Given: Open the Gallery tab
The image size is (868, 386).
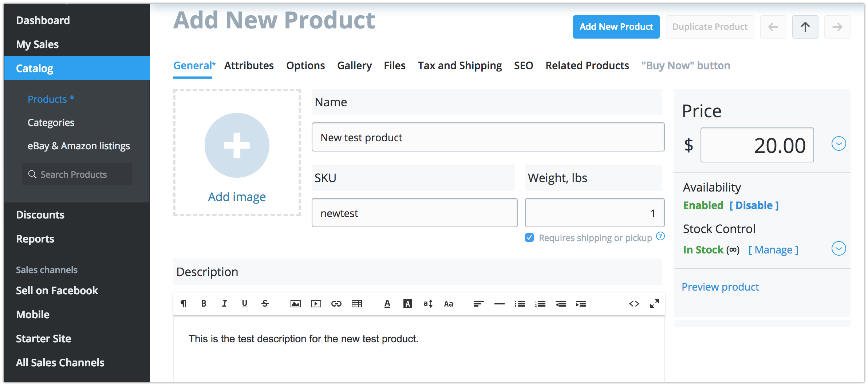Looking at the screenshot, I should click(x=354, y=66).
